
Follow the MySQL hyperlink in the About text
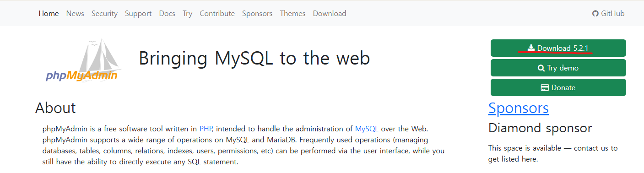pyautogui.click(x=367, y=129)
